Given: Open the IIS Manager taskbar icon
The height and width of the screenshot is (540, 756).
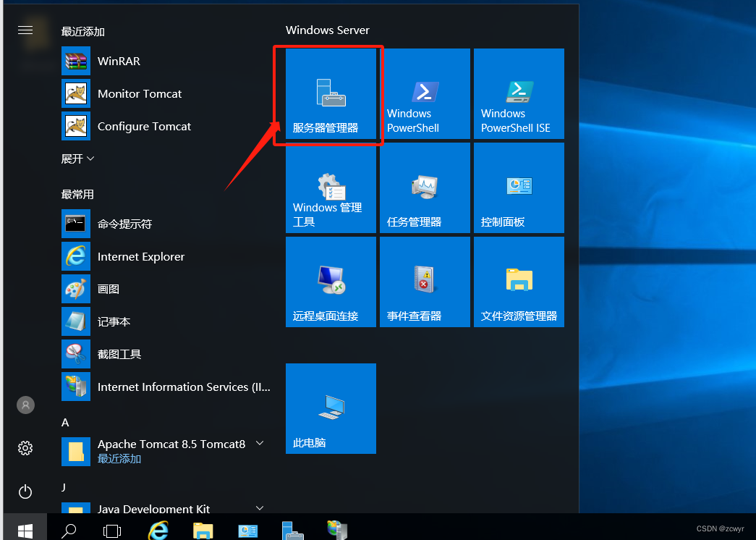Looking at the screenshot, I should click(337, 531).
